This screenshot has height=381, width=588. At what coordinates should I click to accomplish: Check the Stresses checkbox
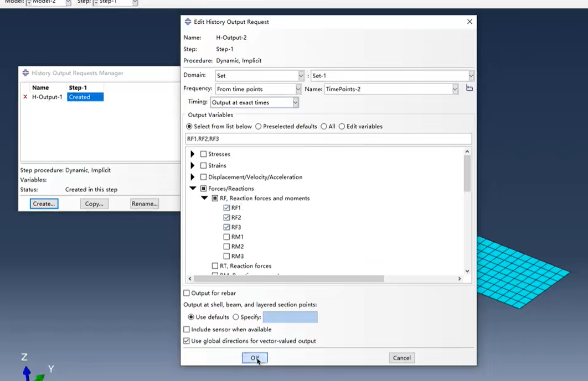203,154
